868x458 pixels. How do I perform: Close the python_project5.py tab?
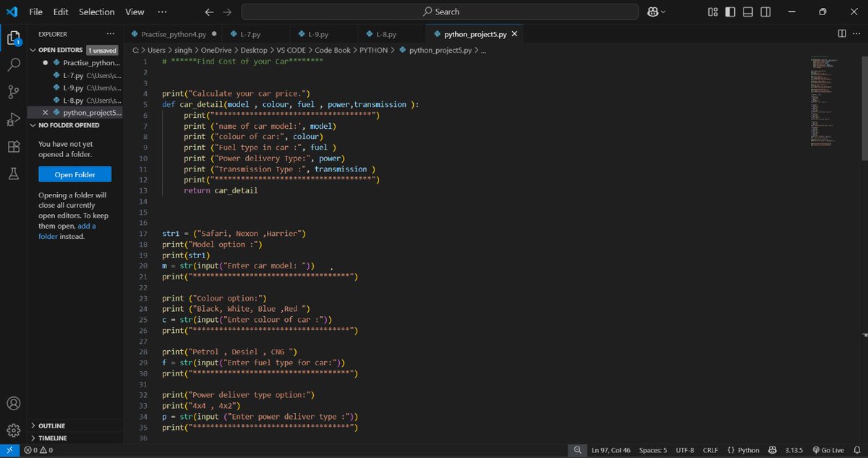514,34
